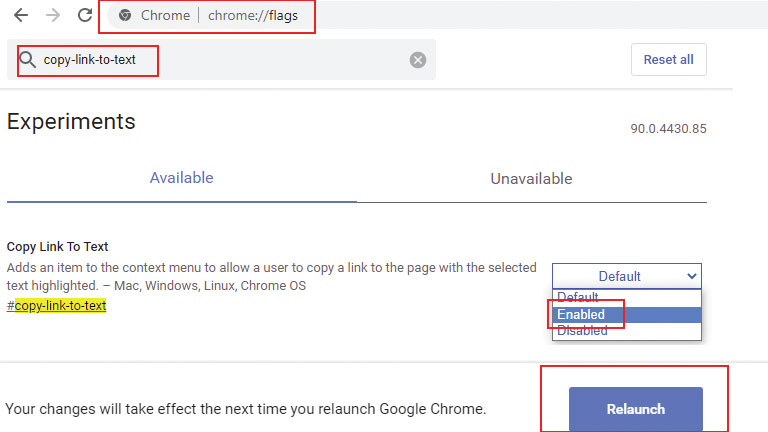This screenshot has width=768, height=432.
Task: Click the magnifier icon in search flags
Action: (27, 60)
